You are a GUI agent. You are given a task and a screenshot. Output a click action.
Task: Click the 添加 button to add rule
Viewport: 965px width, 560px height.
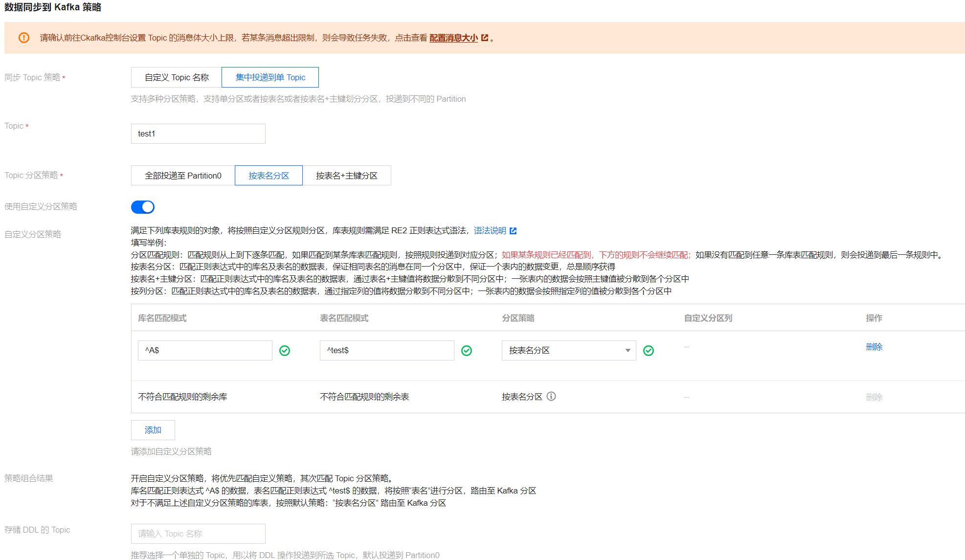pos(153,430)
